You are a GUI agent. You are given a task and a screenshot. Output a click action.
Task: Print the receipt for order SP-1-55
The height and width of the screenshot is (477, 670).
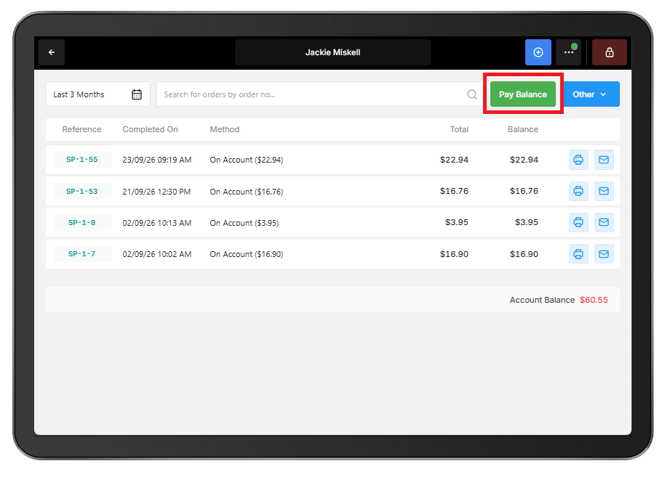coord(579,160)
